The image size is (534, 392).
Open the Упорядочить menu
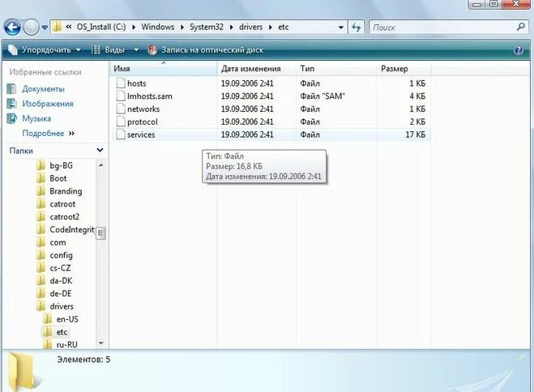45,49
